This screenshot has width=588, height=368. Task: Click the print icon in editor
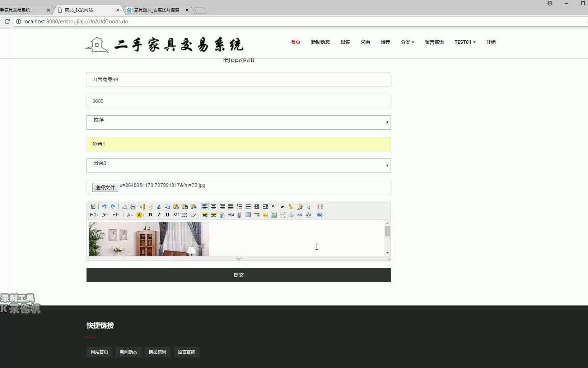[x=133, y=207]
